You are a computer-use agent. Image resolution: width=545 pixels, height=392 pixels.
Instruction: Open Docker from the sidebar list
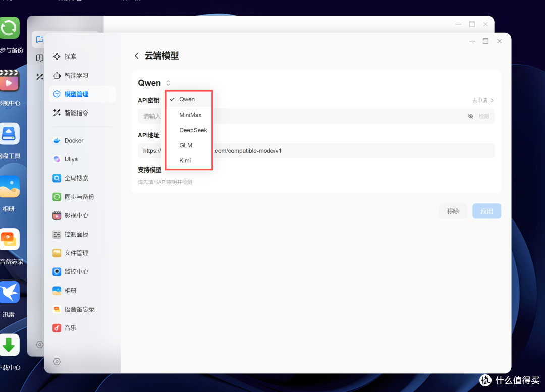pyautogui.click(x=82, y=140)
